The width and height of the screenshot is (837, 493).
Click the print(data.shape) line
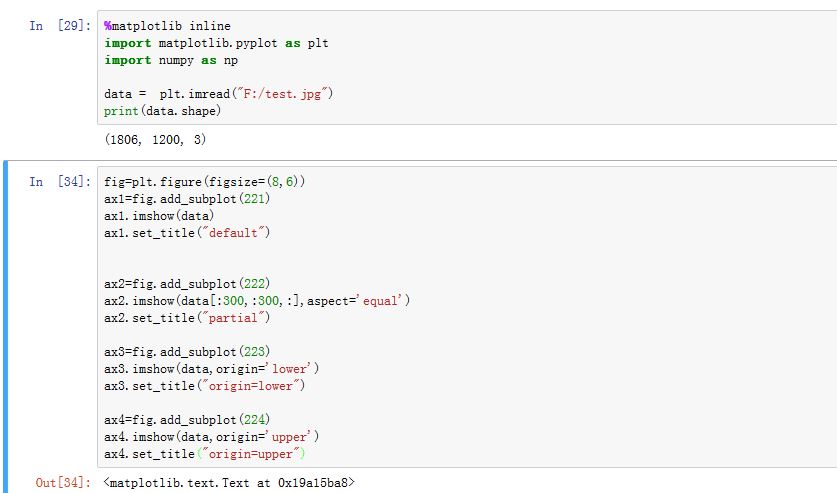[162, 111]
